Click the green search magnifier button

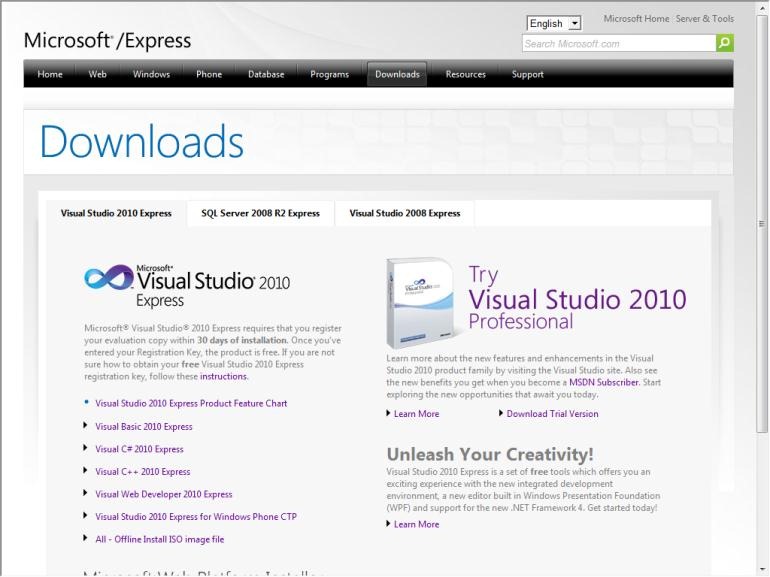point(725,43)
